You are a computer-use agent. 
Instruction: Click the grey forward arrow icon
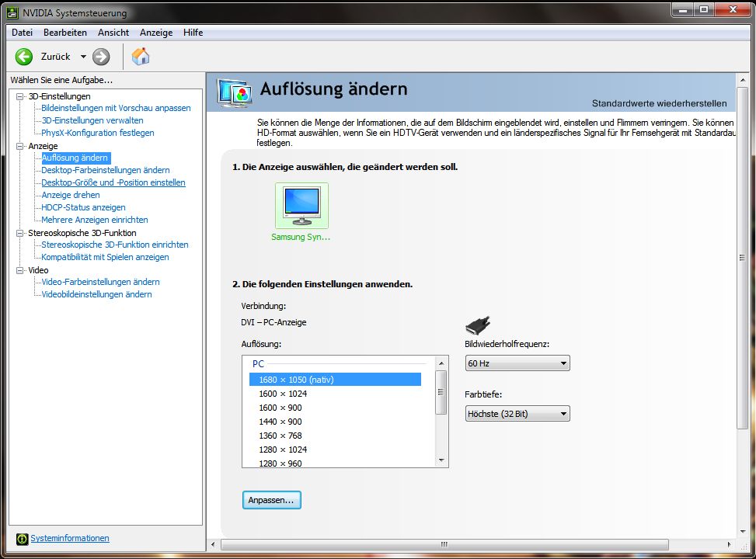pyautogui.click(x=101, y=57)
